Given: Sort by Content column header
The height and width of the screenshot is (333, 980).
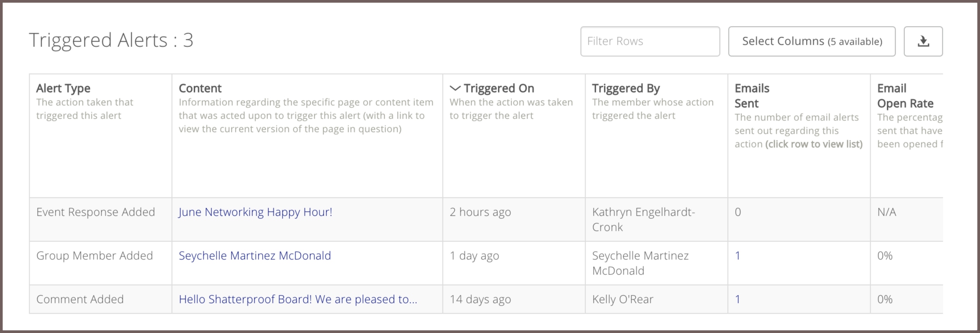Looking at the screenshot, I should pyautogui.click(x=200, y=88).
